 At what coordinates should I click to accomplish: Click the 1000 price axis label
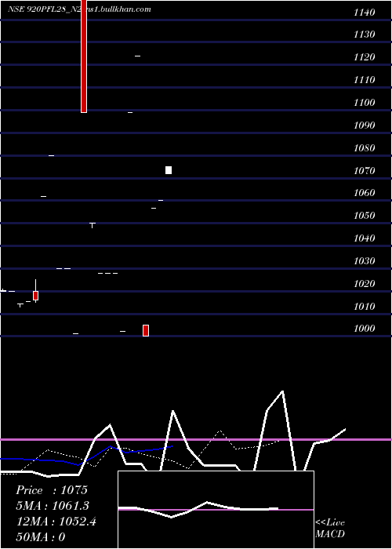[x=365, y=329]
